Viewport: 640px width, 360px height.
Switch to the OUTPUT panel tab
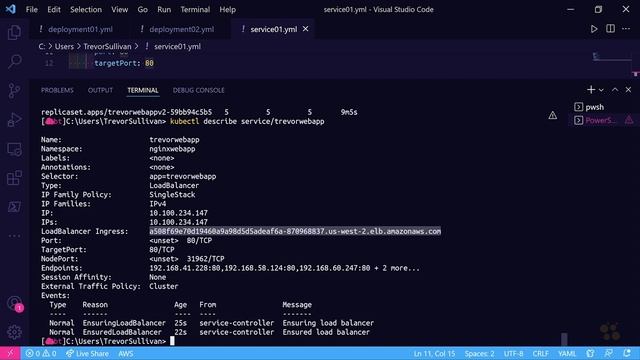[x=100, y=90]
